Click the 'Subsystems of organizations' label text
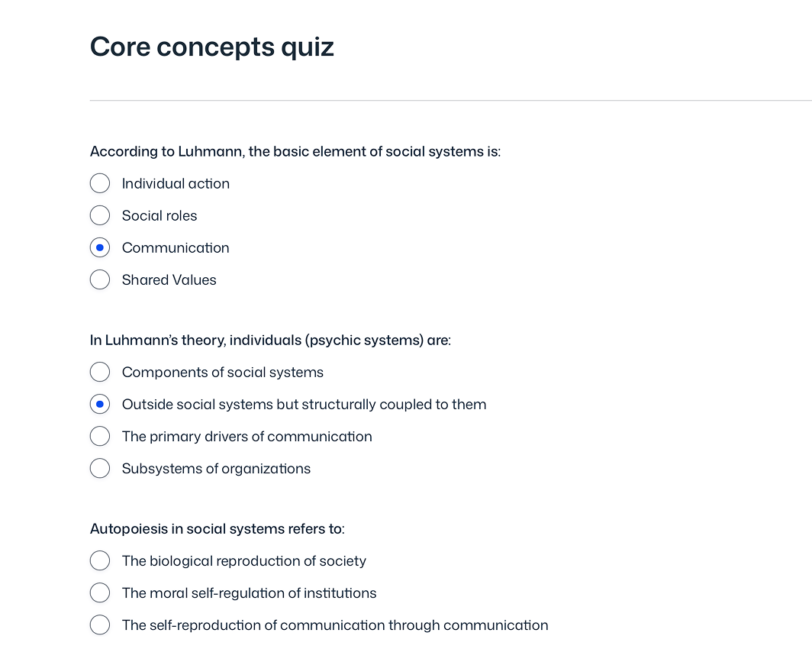Image resolution: width=812 pixels, height=668 pixels. tap(216, 469)
